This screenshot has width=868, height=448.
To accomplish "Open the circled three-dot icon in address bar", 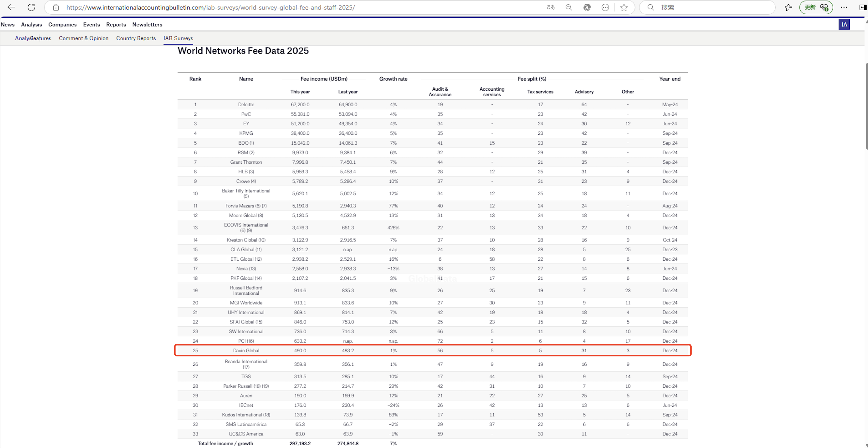I will point(605,7).
